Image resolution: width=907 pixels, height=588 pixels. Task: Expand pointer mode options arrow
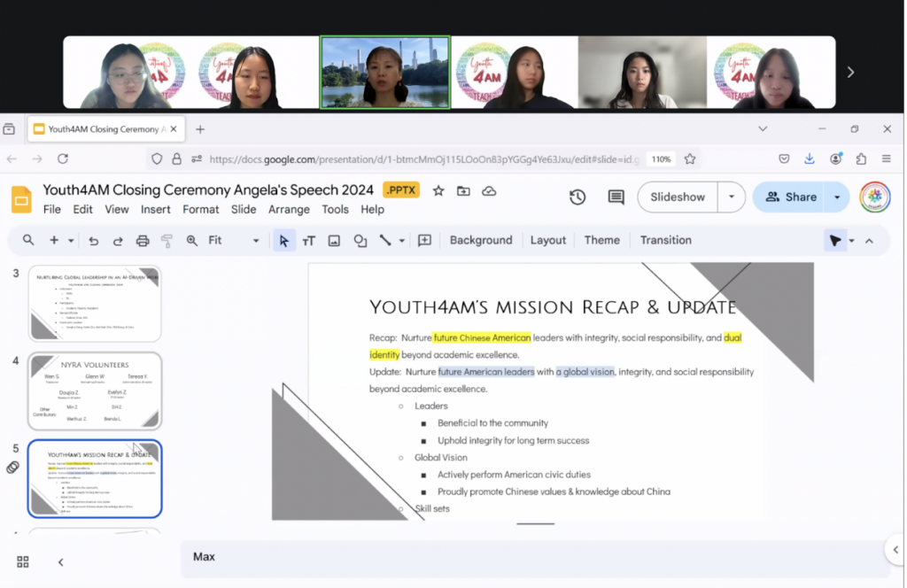coord(851,241)
